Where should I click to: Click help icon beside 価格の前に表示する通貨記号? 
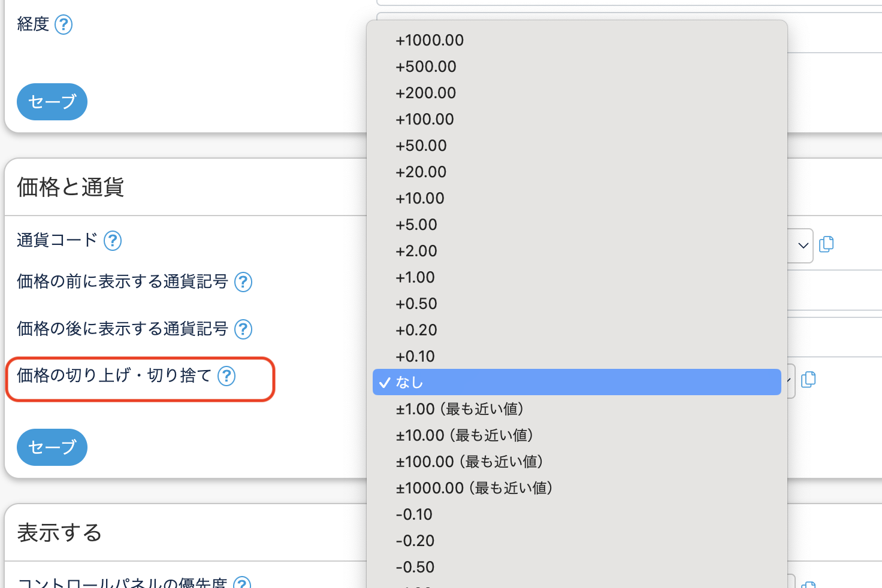coord(243,282)
